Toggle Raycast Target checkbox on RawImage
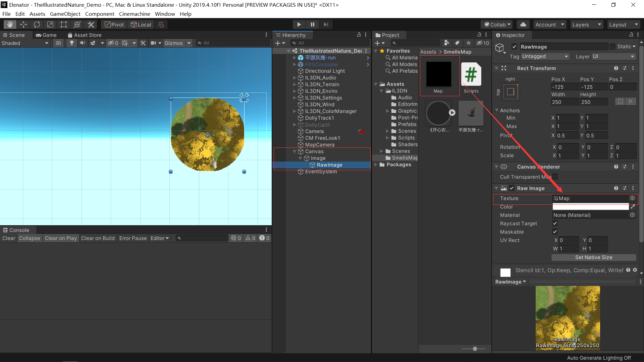The height and width of the screenshot is (362, 644). point(555,223)
